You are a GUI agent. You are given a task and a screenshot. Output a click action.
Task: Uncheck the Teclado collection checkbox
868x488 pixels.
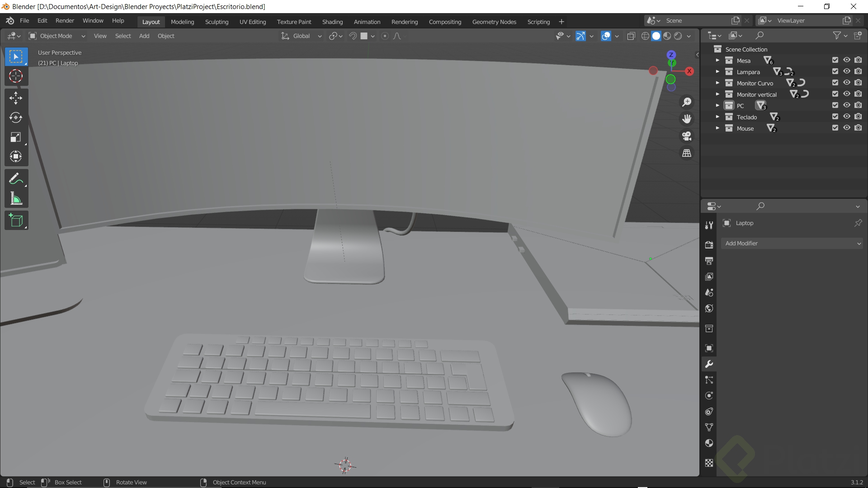click(x=835, y=117)
